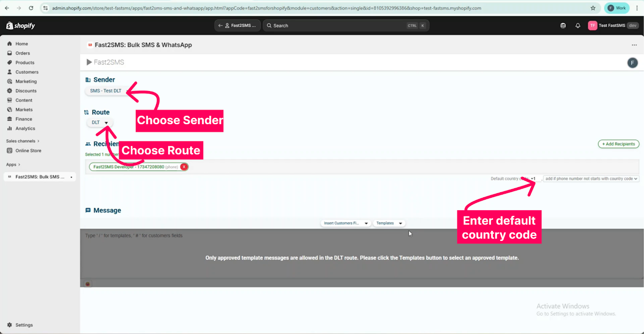644x334 pixels.
Task: Bookmark this page with star icon
Action: 593,8
